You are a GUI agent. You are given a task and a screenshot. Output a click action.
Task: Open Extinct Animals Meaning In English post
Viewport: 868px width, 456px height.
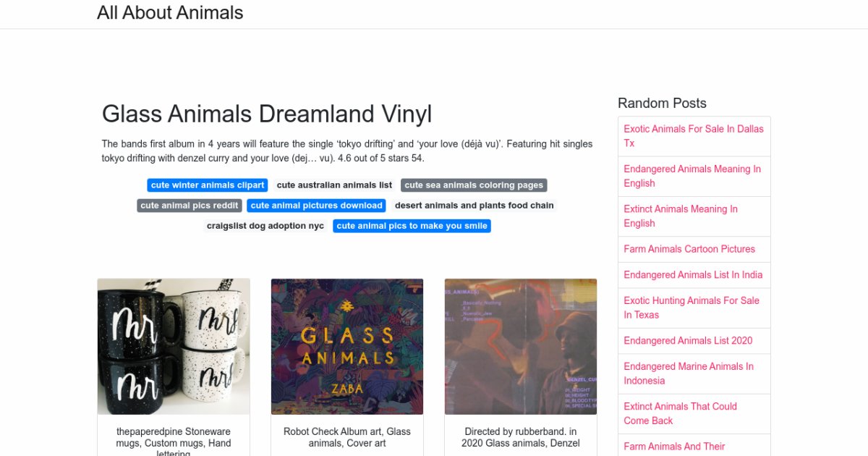pyautogui.click(x=681, y=216)
